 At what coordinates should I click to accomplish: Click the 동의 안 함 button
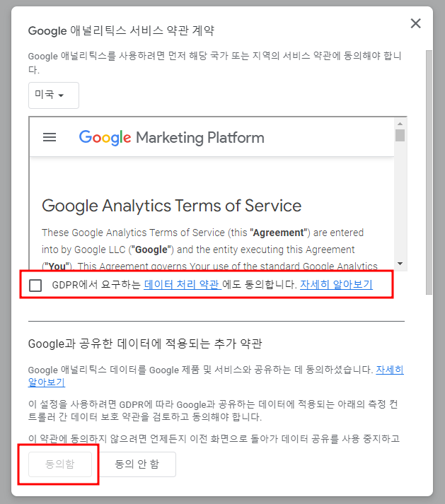(x=137, y=464)
